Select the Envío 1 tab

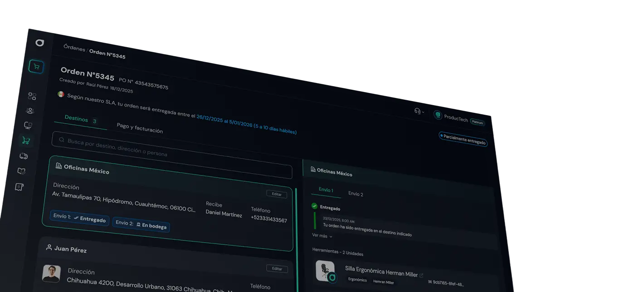coord(326,190)
